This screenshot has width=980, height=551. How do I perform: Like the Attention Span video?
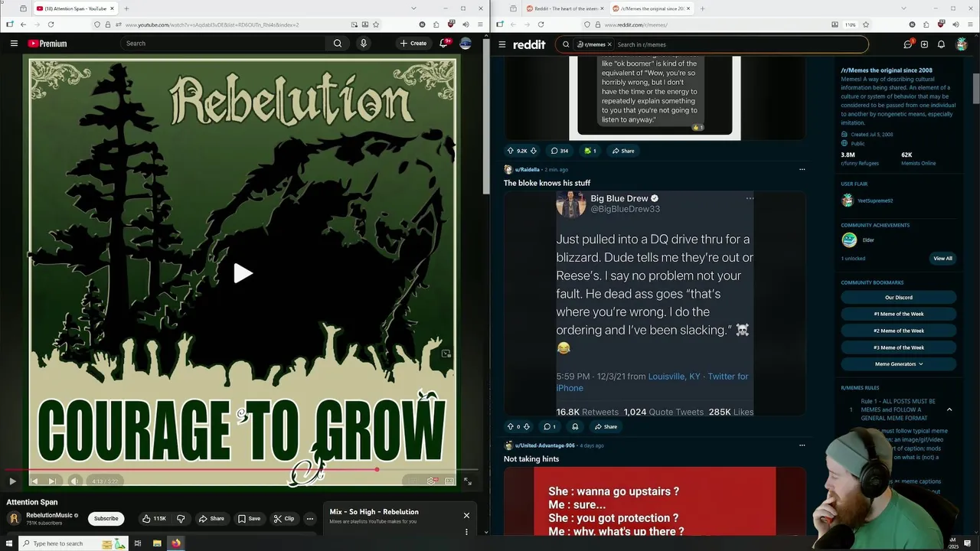pyautogui.click(x=155, y=519)
